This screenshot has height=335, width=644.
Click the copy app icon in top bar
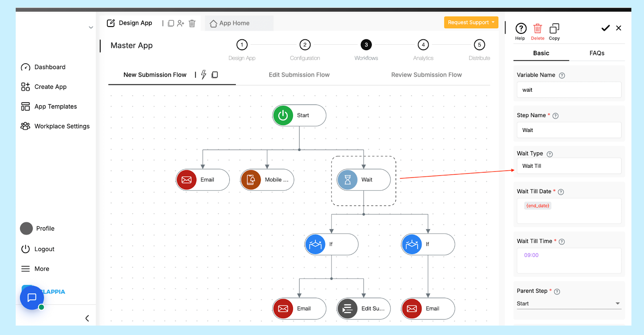(x=171, y=23)
